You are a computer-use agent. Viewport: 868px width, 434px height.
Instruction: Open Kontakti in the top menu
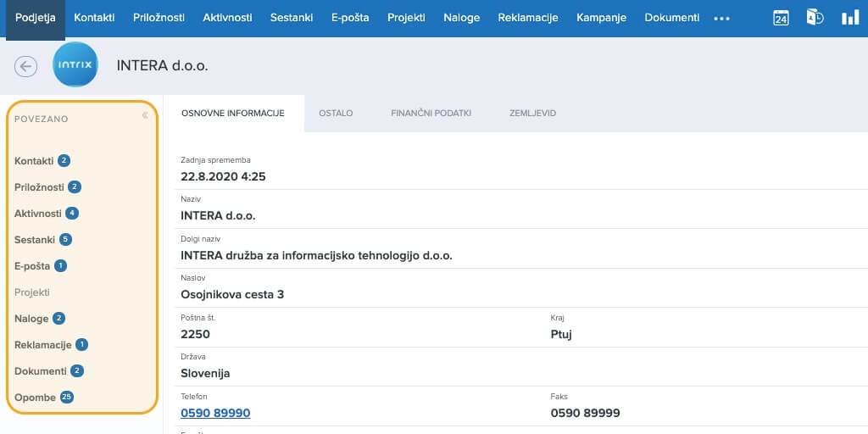click(x=94, y=18)
